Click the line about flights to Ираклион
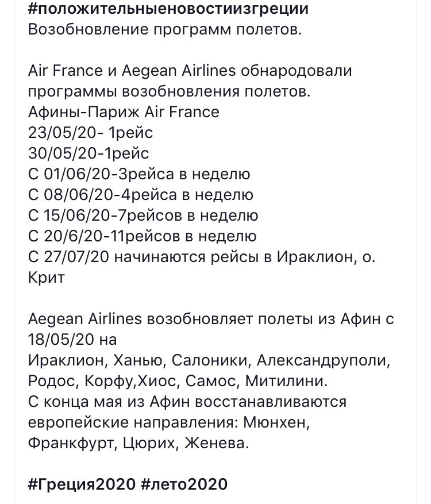 (x=202, y=257)
